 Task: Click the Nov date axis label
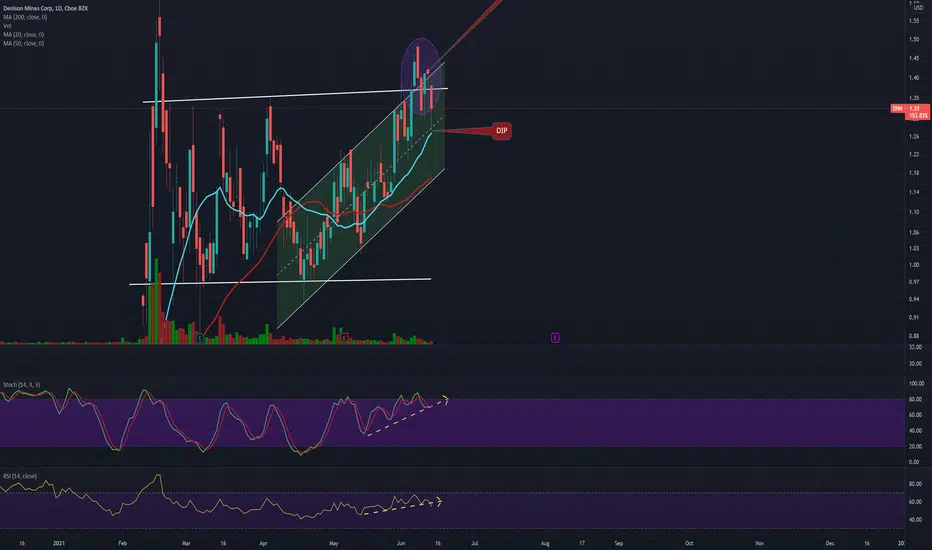[x=760, y=543]
